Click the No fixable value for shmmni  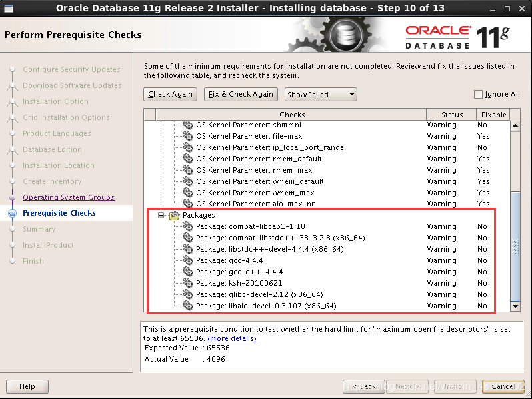pyautogui.click(x=482, y=125)
